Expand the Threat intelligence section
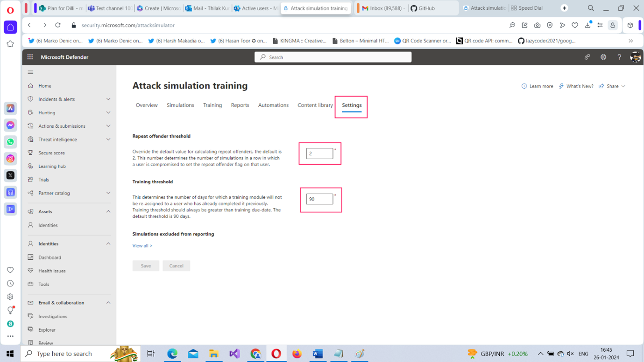Viewport: 644px width, 362px height. click(108, 139)
